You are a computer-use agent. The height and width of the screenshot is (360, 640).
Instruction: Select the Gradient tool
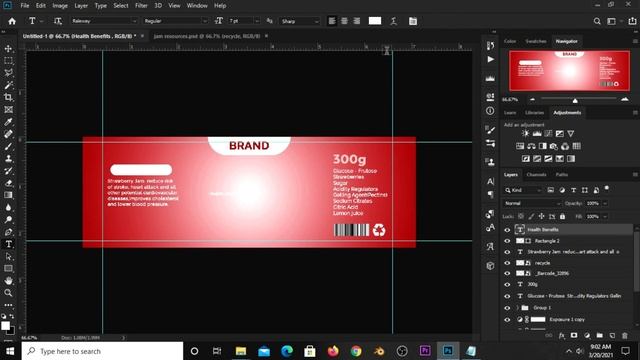click(8, 195)
